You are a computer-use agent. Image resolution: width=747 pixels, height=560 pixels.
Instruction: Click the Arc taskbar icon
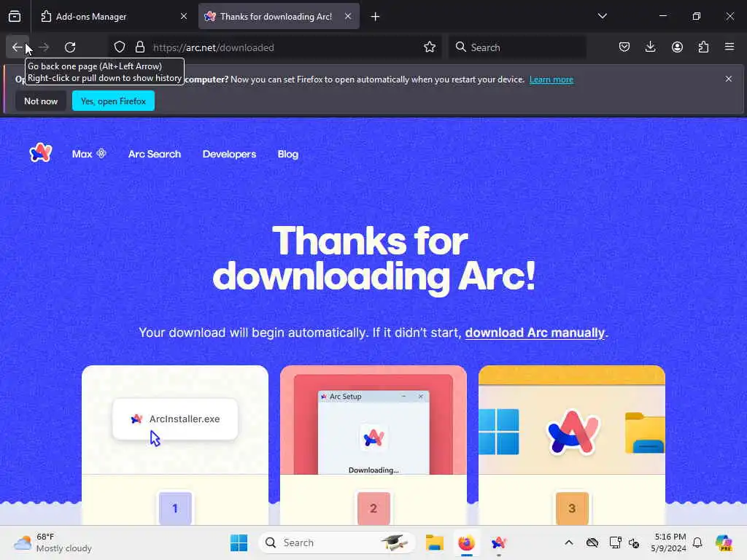498,542
